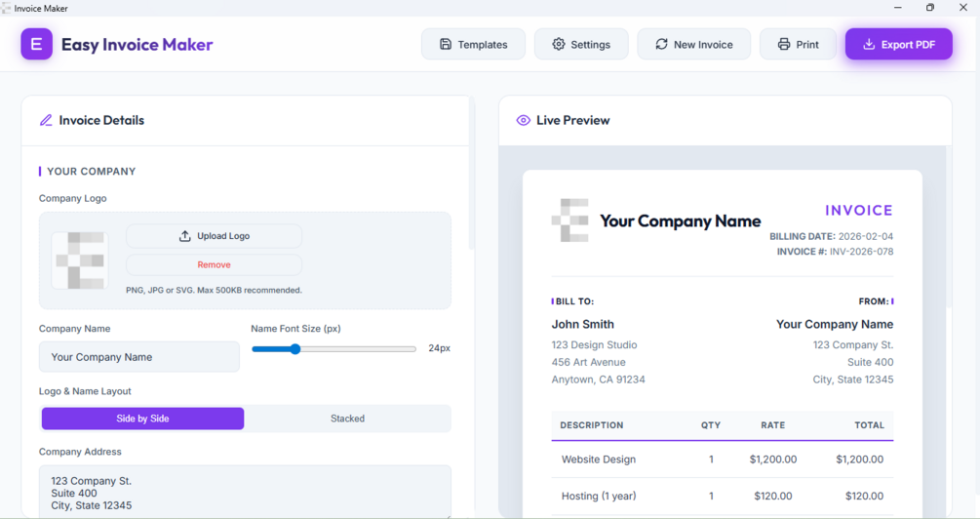Image resolution: width=980 pixels, height=519 pixels.
Task: Click the Upload Logo arrow icon
Action: pyautogui.click(x=185, y=236)
